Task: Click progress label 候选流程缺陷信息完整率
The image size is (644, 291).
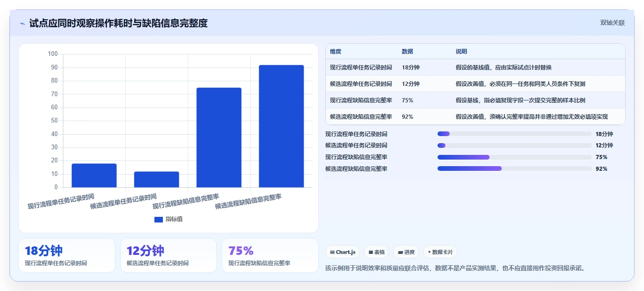Action: point(356,169)
